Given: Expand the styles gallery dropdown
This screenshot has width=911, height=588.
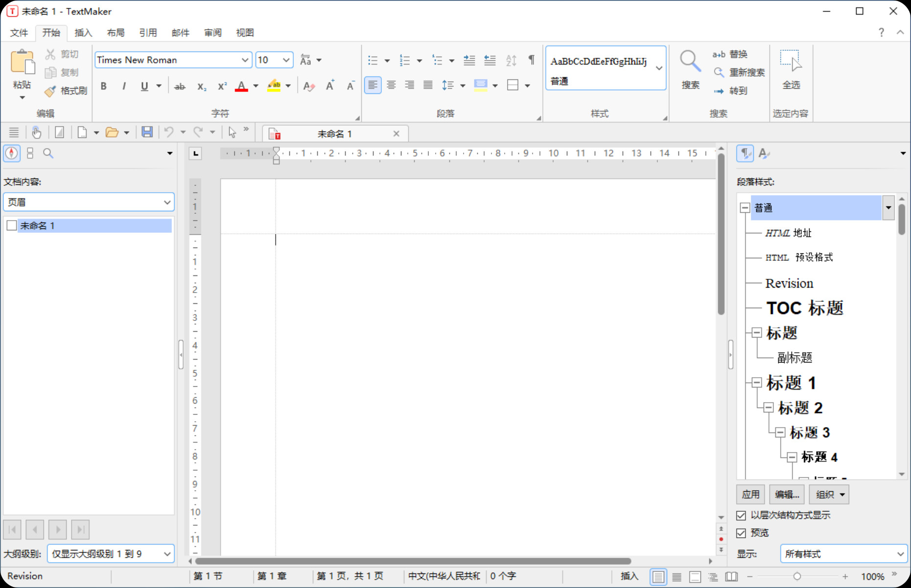Looking at the screenshot, I should coord(659,68).
